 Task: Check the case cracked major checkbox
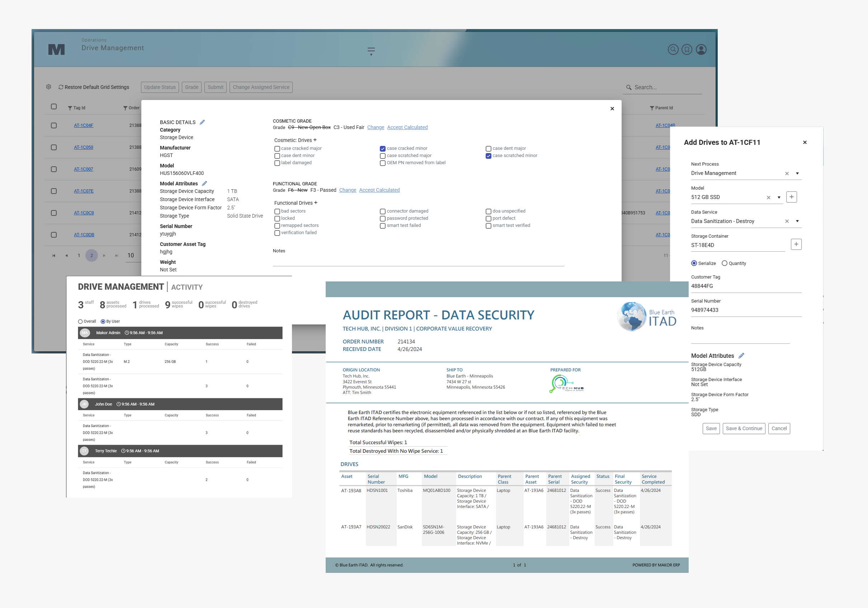pos(277,148)
